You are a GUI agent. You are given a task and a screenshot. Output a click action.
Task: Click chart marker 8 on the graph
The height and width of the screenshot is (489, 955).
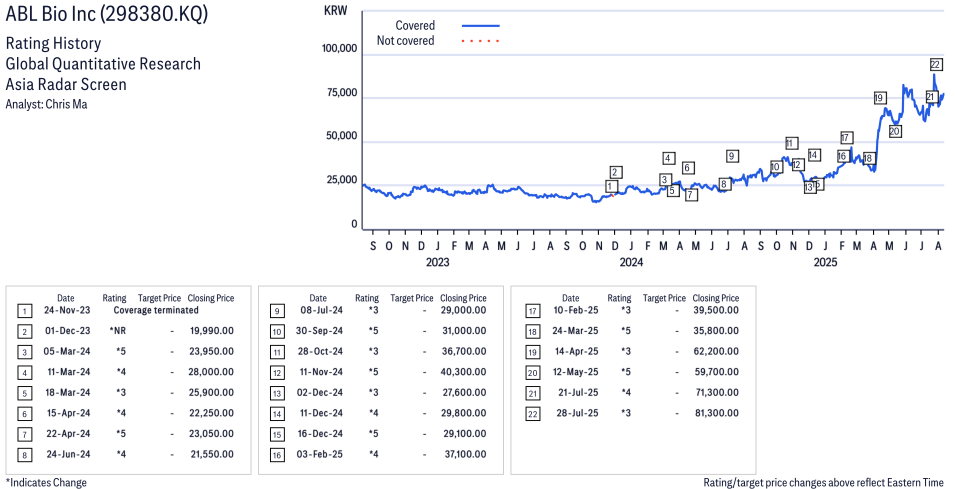724,184
